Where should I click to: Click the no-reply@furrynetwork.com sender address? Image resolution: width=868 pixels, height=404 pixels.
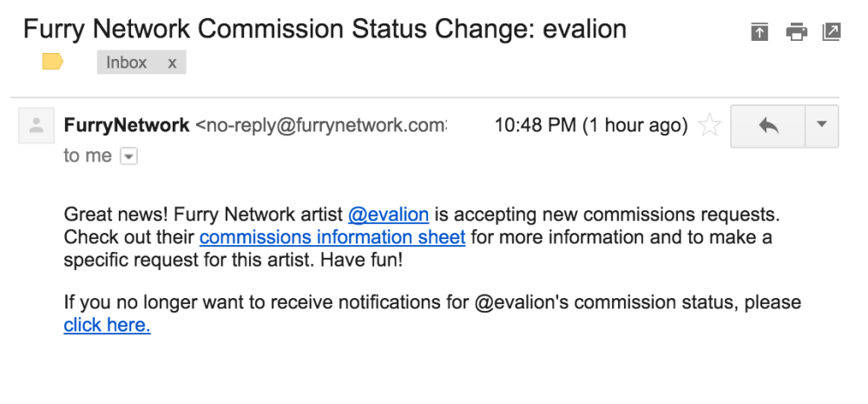point(321,126)
